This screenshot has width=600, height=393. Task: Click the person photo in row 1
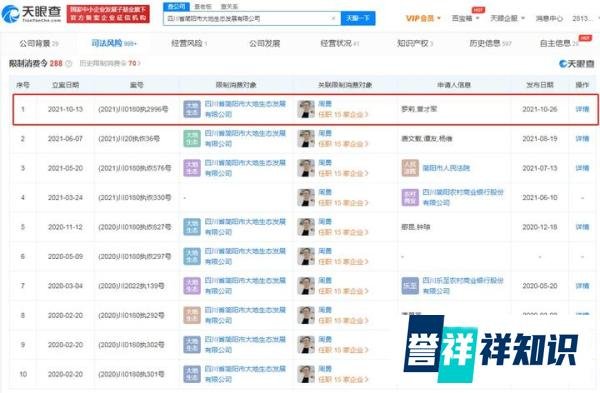(x=306, y=109)
